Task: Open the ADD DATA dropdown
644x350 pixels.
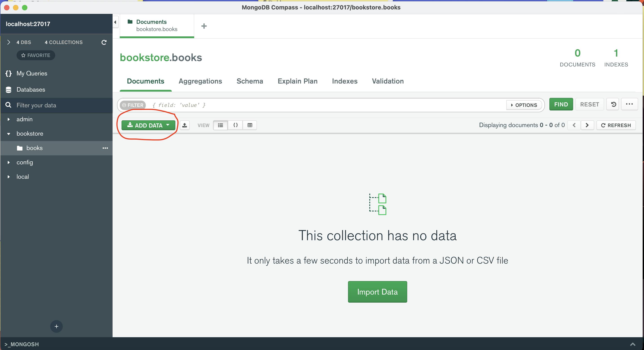Action: [148, 125]
